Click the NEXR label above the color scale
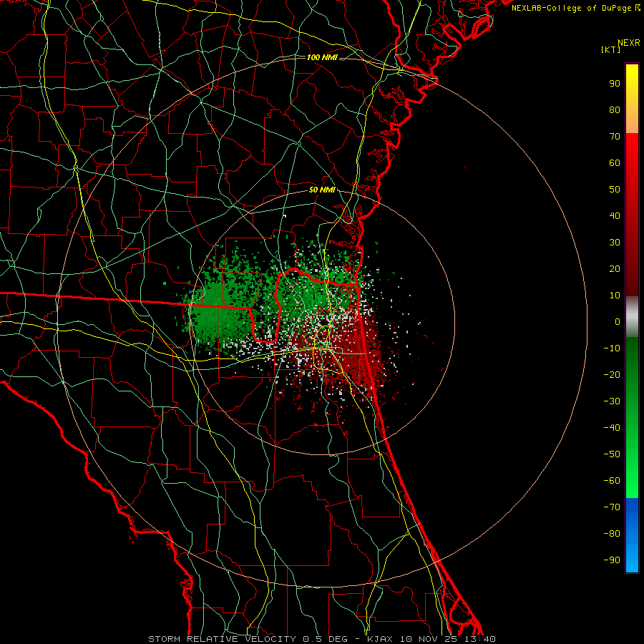This screenshot has height=644, width=644. [x=629, y=43]
